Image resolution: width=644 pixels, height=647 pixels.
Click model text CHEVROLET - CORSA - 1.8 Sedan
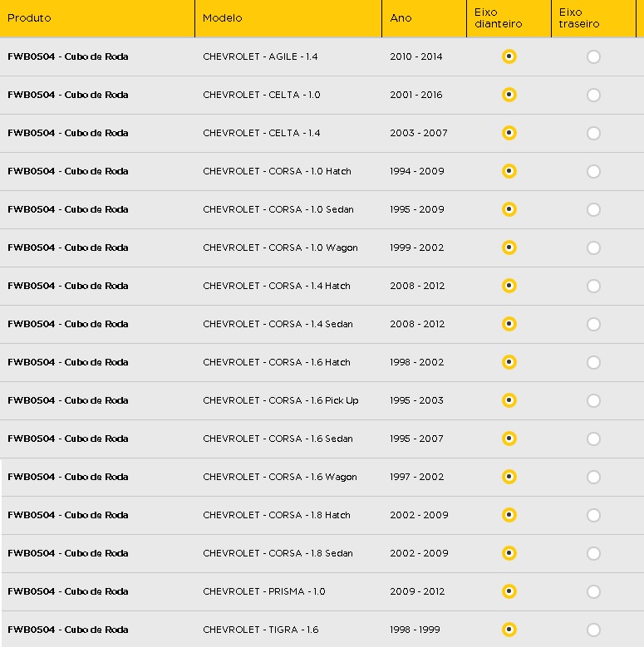click(278, 553)
